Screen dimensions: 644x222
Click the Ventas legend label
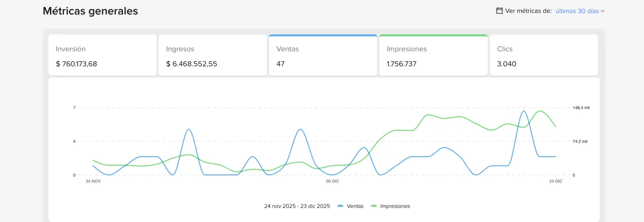(x=355, y=206)
